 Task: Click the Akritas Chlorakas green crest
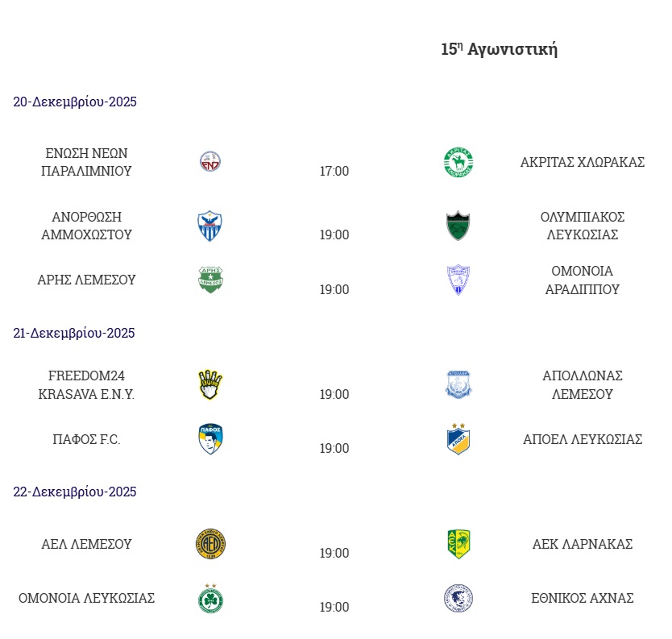[x=458, y=162]
